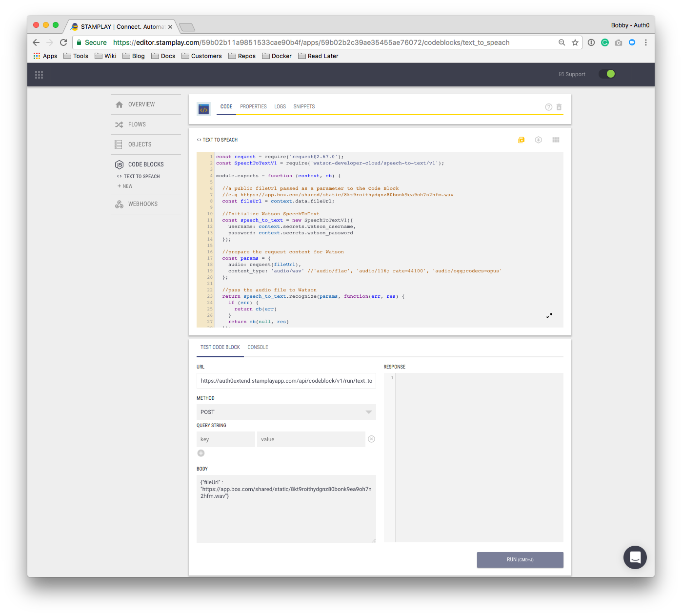
Task: Reload the current page
Action: (63, 42)
